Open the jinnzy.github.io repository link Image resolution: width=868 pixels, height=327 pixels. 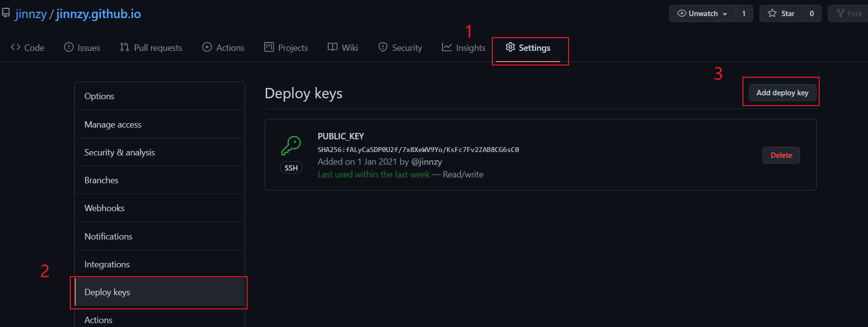click(x=99, y=14)
